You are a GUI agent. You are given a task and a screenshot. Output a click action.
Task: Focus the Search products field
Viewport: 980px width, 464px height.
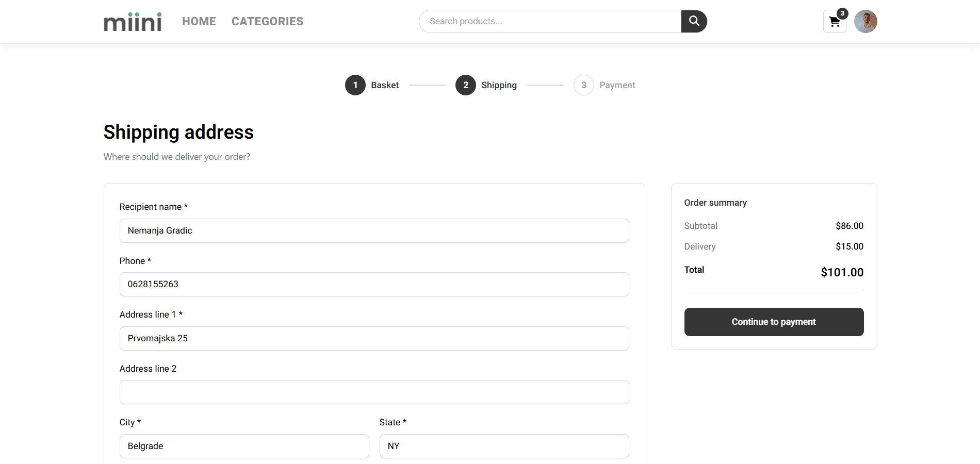[x=550, y=21]
